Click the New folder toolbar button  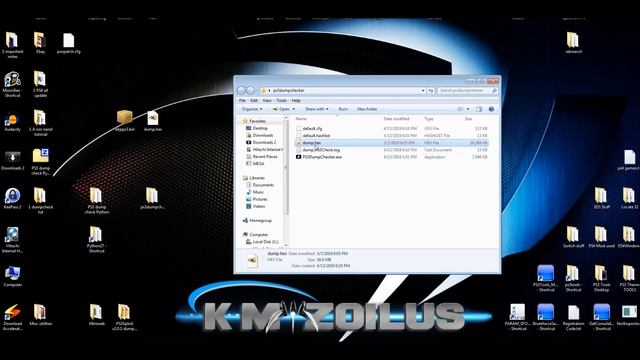[x=367, y=109]
